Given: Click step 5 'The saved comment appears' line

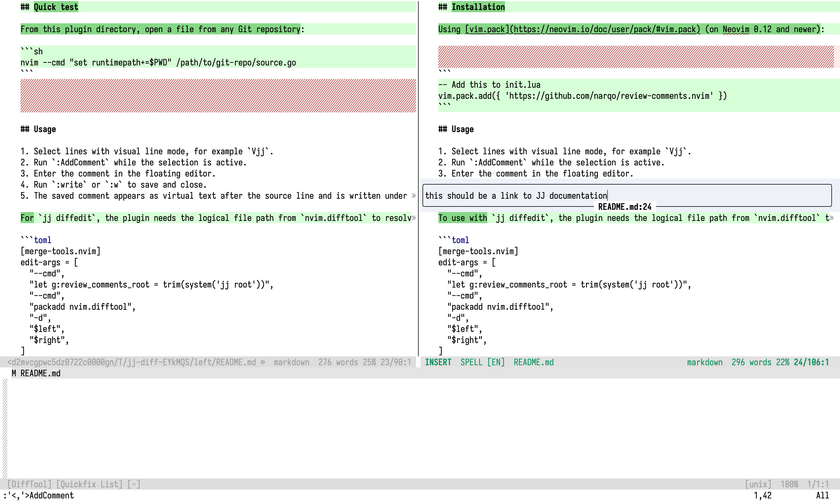Looking at the screenshot, I should point(214,196).
